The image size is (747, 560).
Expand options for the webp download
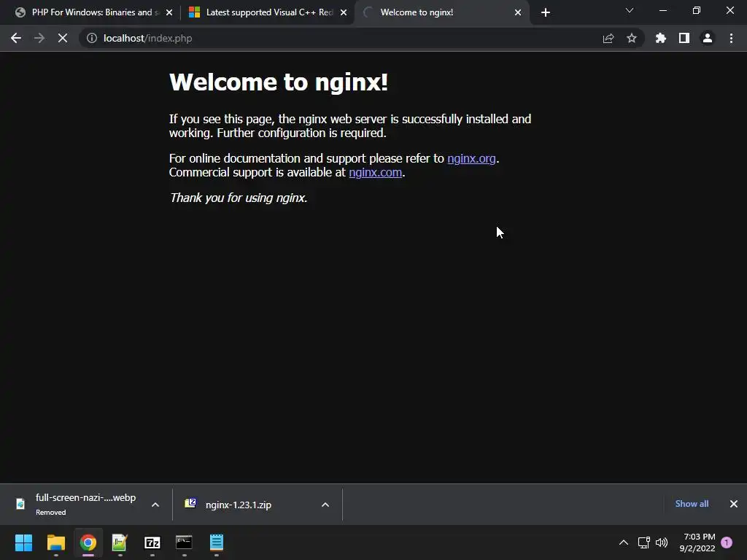[155, 505]
